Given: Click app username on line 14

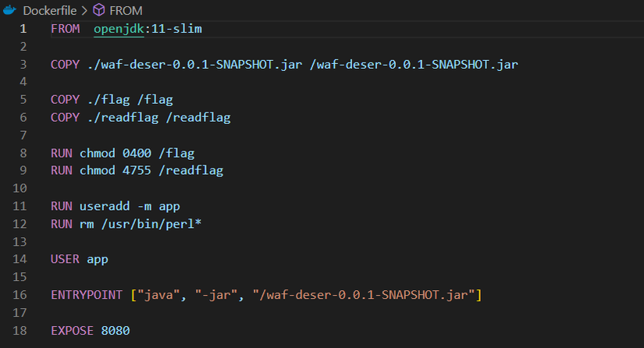Looking at the screenshot, I should [98, 260].
